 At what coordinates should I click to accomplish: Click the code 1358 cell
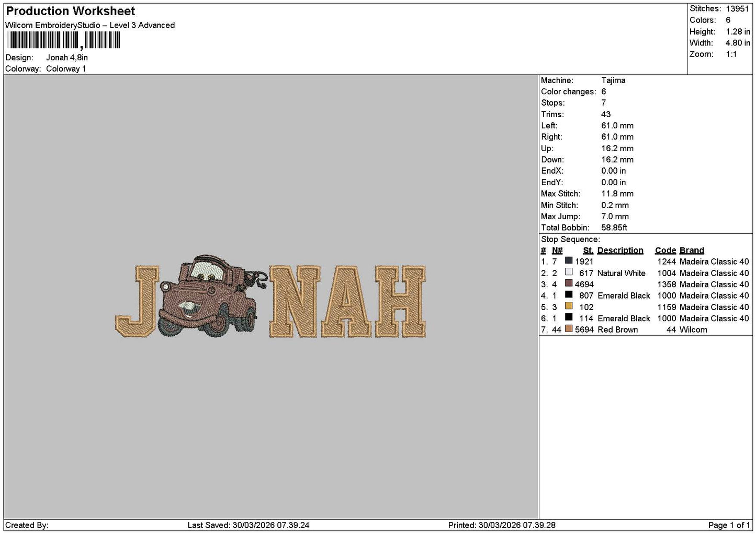click(x=667, y=285)
